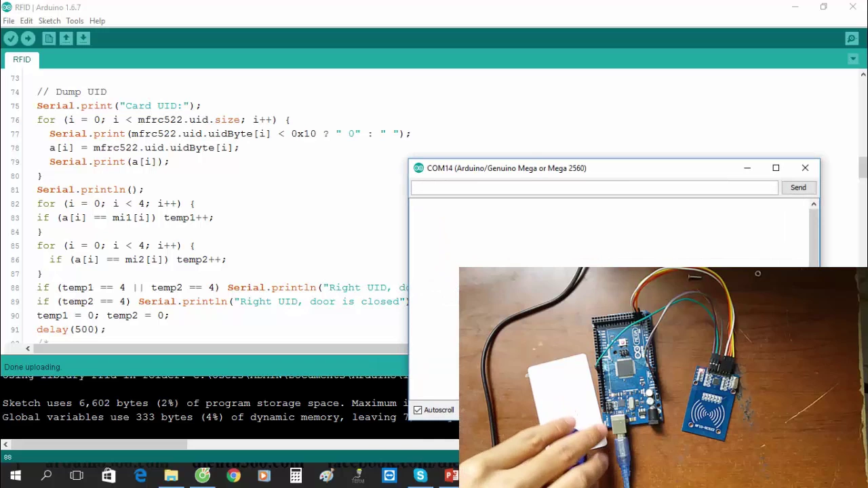Open the Serial Monitor magnifier icon

click(852, 39)
